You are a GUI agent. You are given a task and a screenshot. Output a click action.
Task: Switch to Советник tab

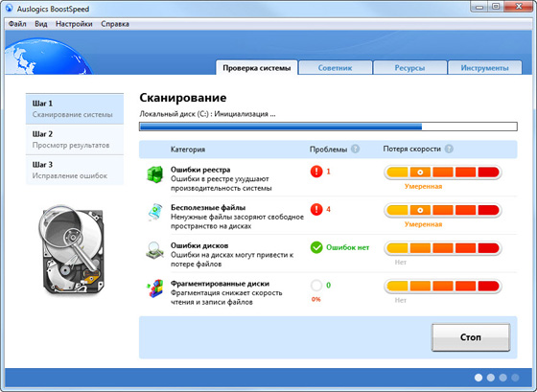click(335, 68)
